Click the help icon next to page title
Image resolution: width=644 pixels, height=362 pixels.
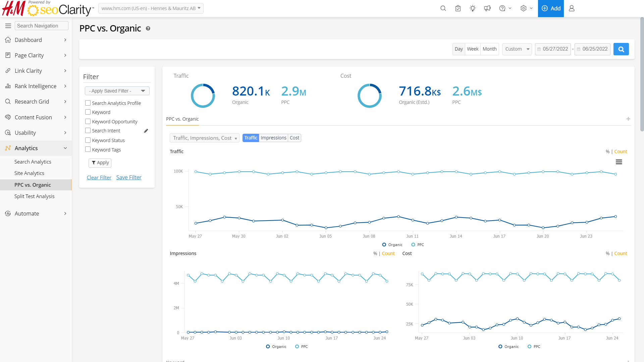coord(148,29)
